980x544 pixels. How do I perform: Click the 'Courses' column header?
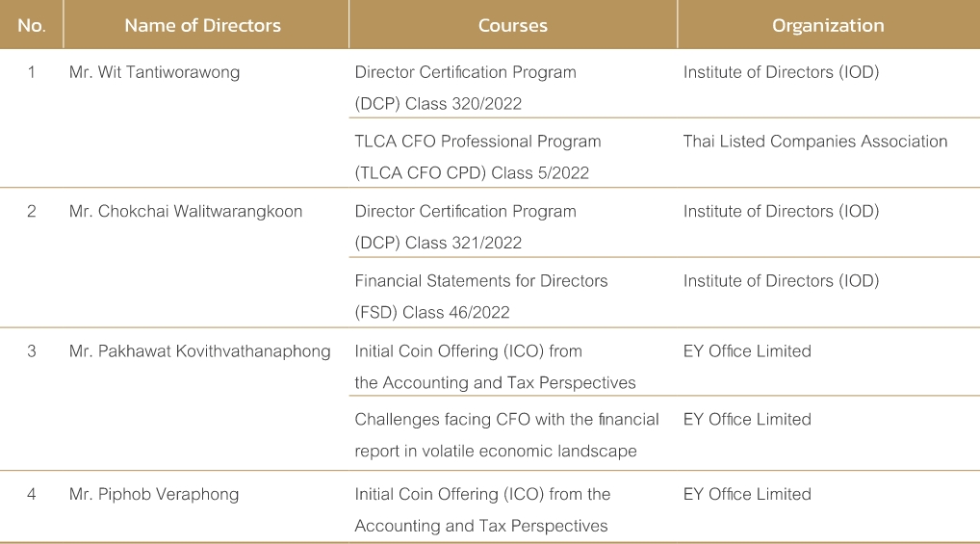click(x=512, y=26)
